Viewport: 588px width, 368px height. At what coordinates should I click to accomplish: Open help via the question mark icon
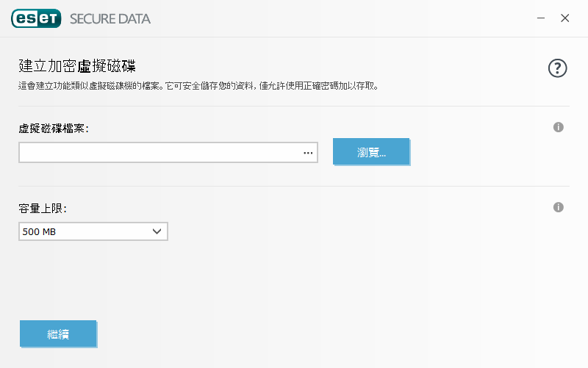click(558, 68)
